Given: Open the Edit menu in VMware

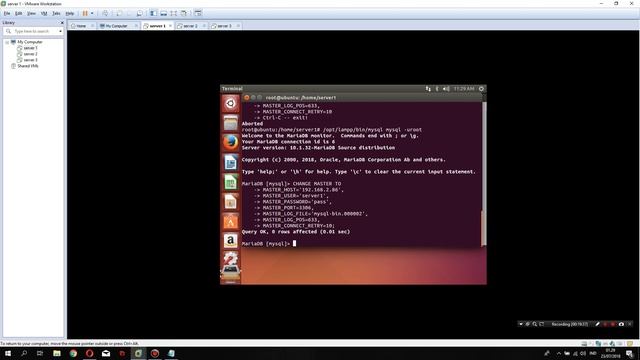Looking at the screenshot, I should tap(19, 13).
